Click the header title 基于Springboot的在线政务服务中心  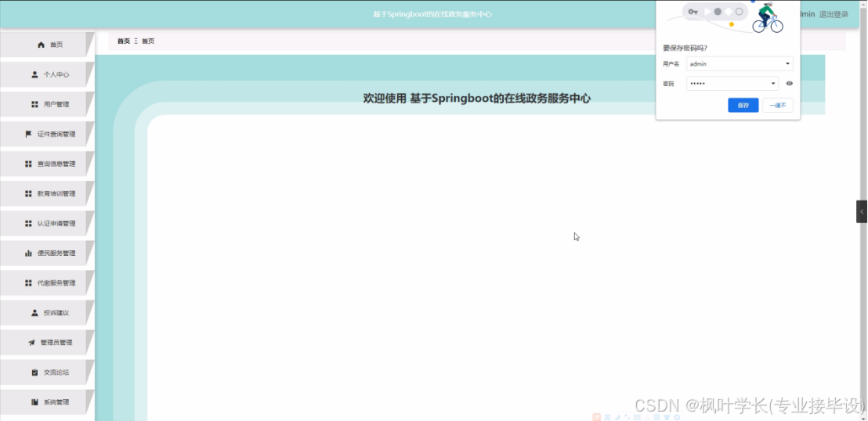click(x=432, y=14)
